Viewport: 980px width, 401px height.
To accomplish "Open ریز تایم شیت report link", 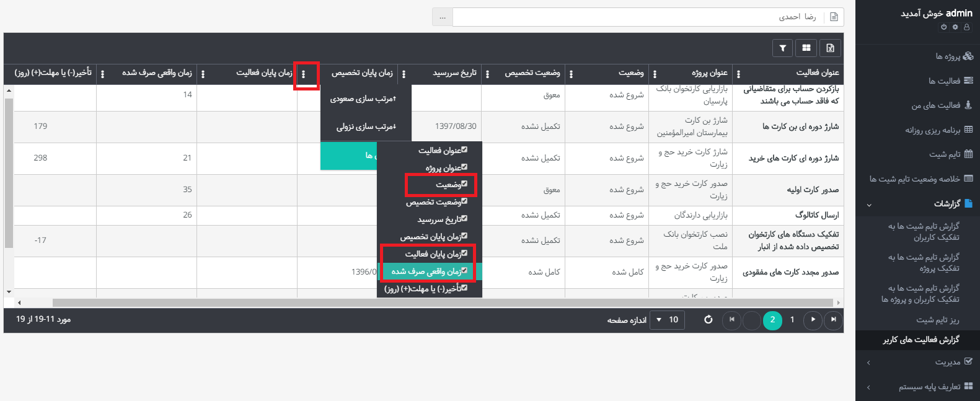I will (937, 320).
